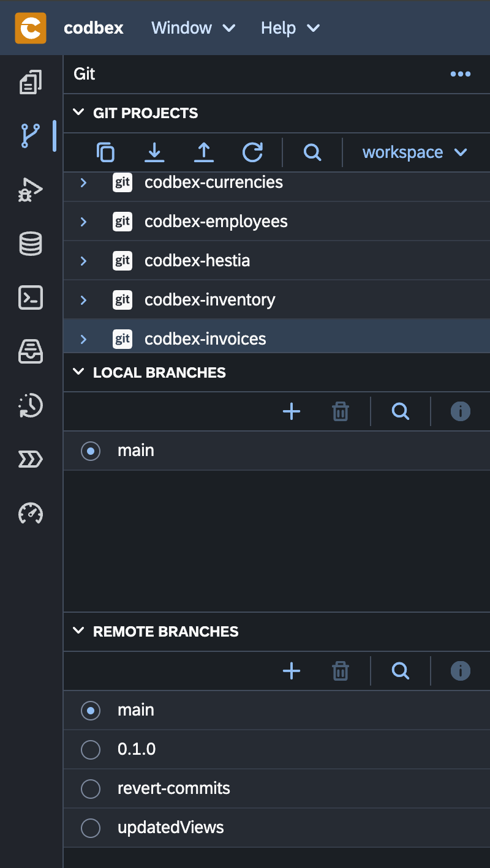Open the Window menu
This screenshot has height=868, width=490.
coord(194,28)
